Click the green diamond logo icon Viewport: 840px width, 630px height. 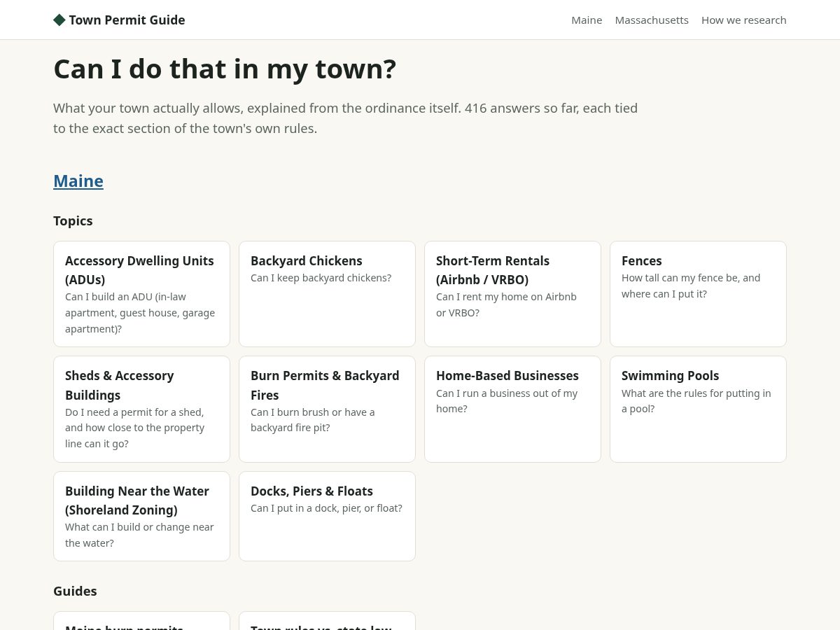click(59, 20)
